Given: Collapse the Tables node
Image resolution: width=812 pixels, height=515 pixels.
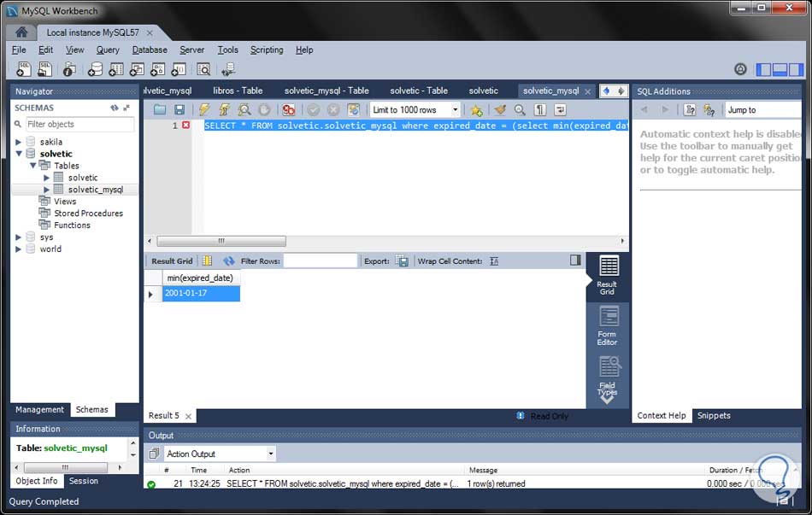Looking at the screenshot, I should [32, 166].
